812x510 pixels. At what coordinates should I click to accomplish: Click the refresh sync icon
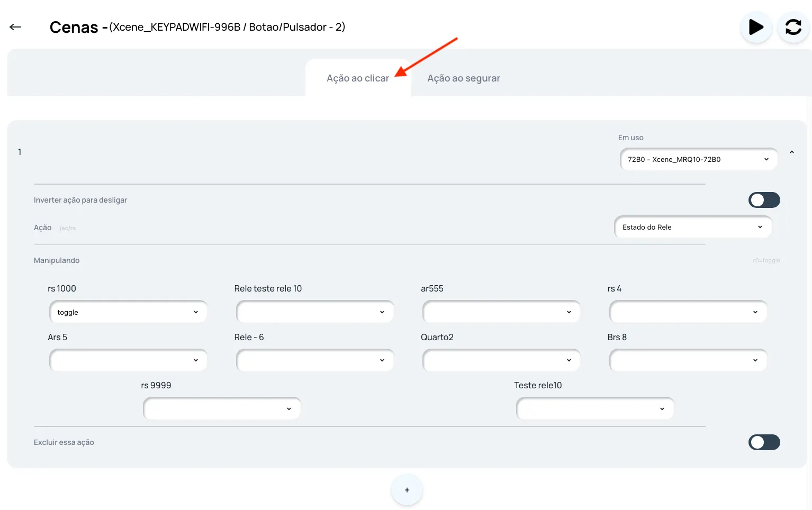pyautogui.click(x=793, y=27)
